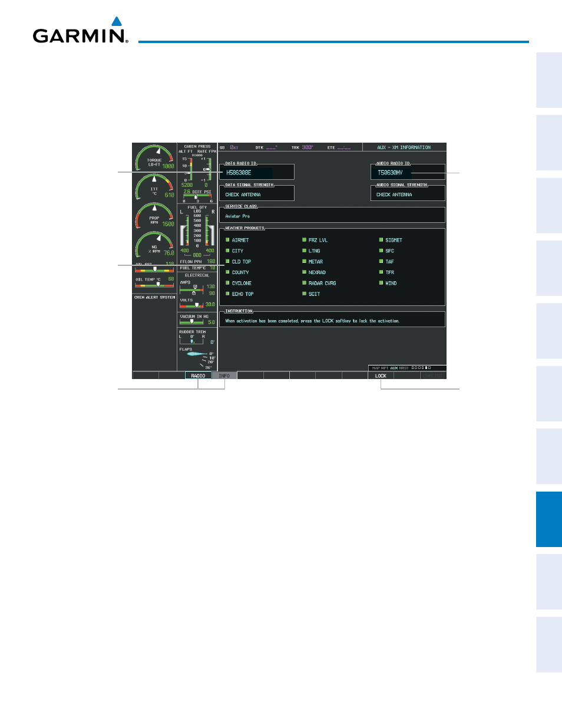Viewport: 562px width, 728px height.
Task: Click the highlighted blue section tab on page edge
Action: tap(549, 520)
